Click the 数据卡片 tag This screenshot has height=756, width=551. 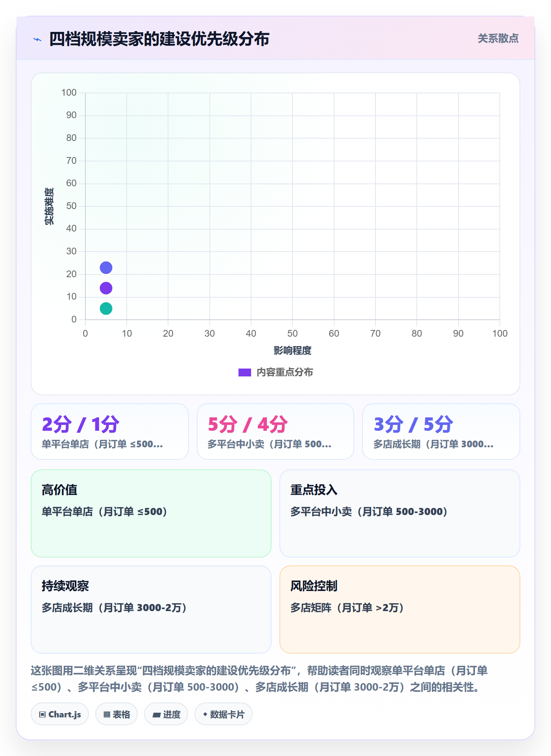tap(224, 714)
